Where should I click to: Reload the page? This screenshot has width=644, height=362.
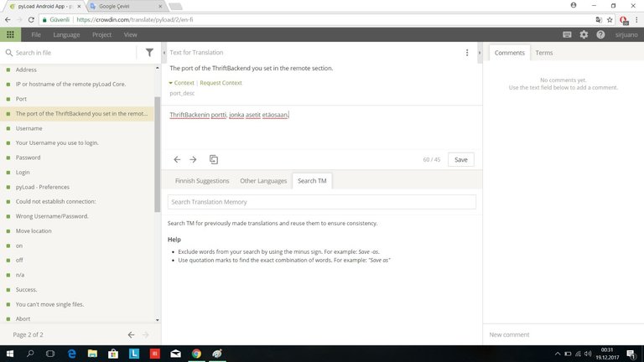(x=31, y=19)
